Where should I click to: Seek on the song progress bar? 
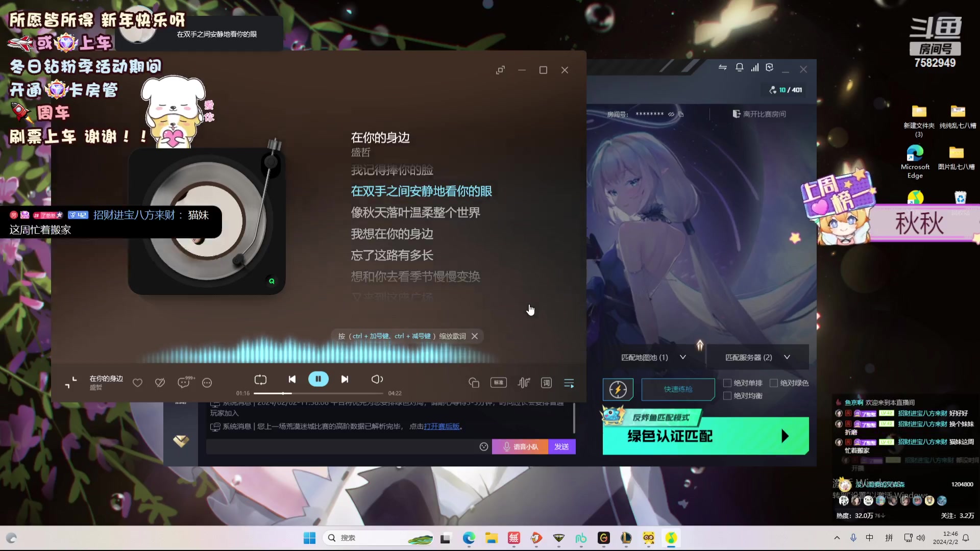click(x=318, y=393)
